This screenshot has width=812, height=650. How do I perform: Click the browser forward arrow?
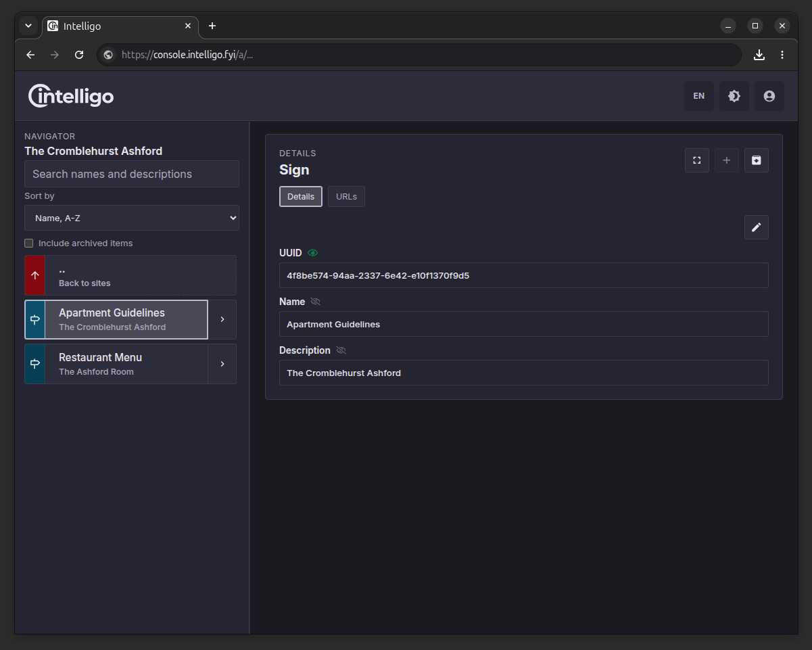point(55,55)
